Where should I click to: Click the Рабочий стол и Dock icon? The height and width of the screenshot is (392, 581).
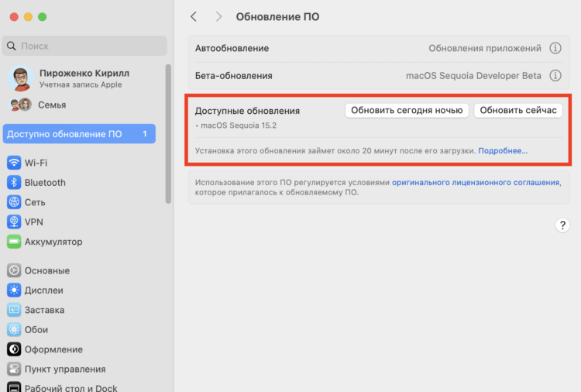(14, 387)
